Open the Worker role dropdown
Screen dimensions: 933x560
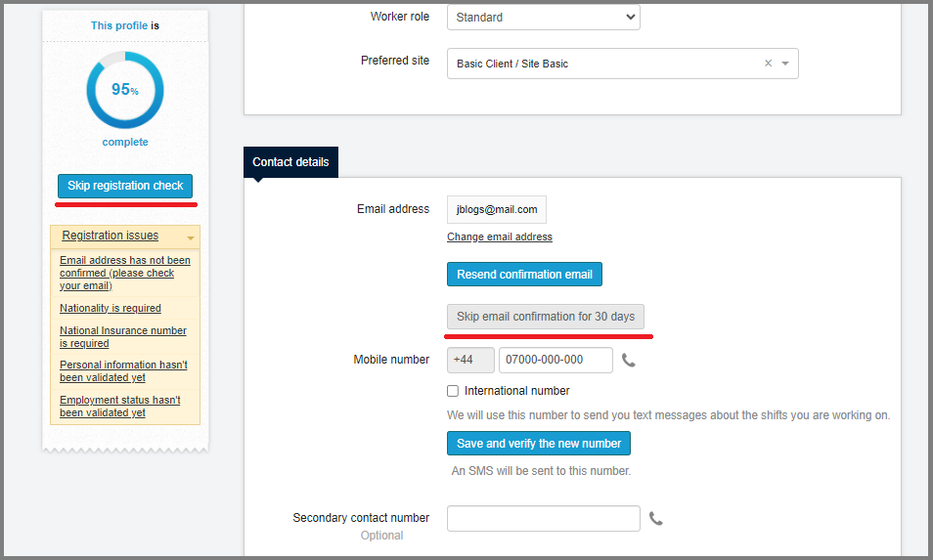point(543,18)
